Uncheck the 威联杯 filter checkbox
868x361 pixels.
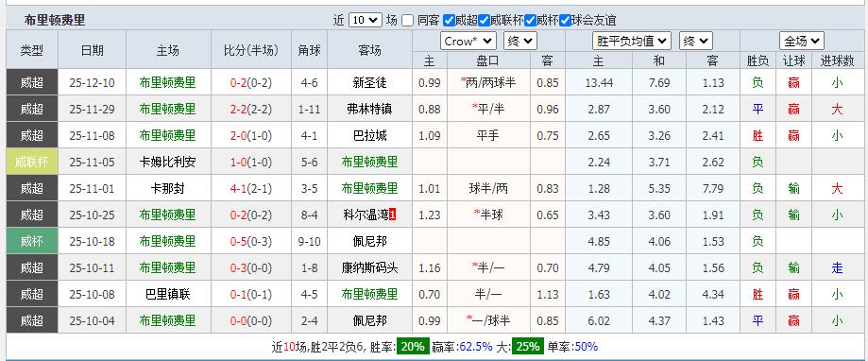pyautogui.click(x=484, y=21)
